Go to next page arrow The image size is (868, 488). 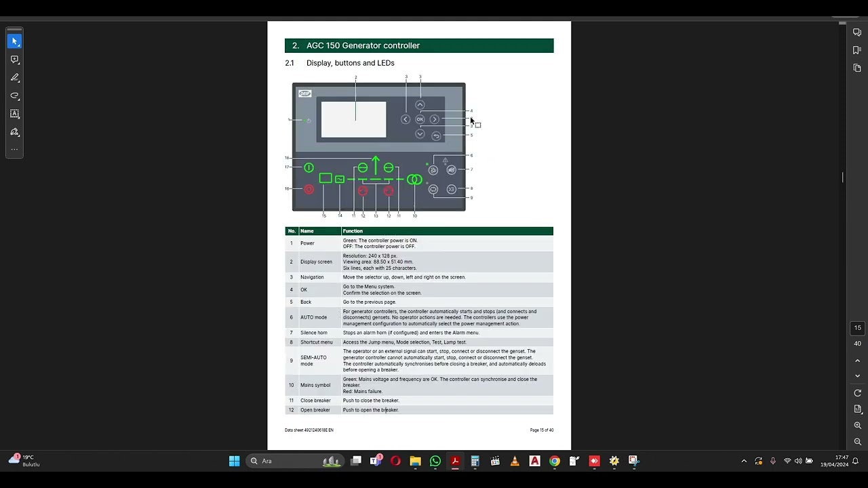(857, 376)
